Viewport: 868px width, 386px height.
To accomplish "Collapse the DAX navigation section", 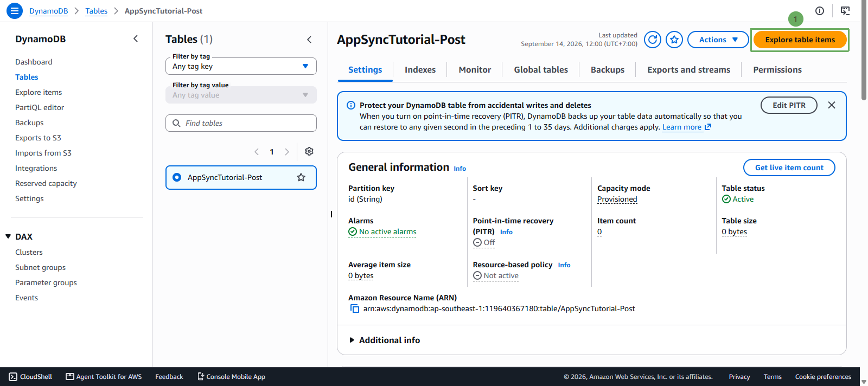I will [x=8, y=236].
